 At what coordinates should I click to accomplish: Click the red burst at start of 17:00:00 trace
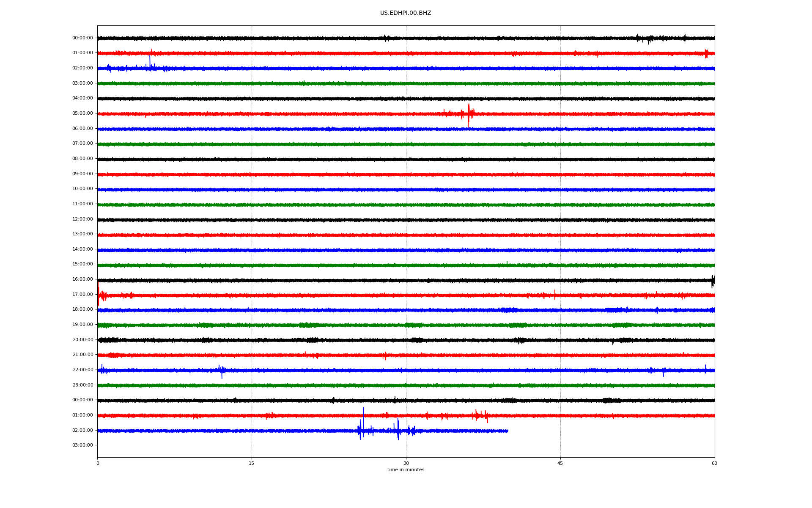coord(99,294)
